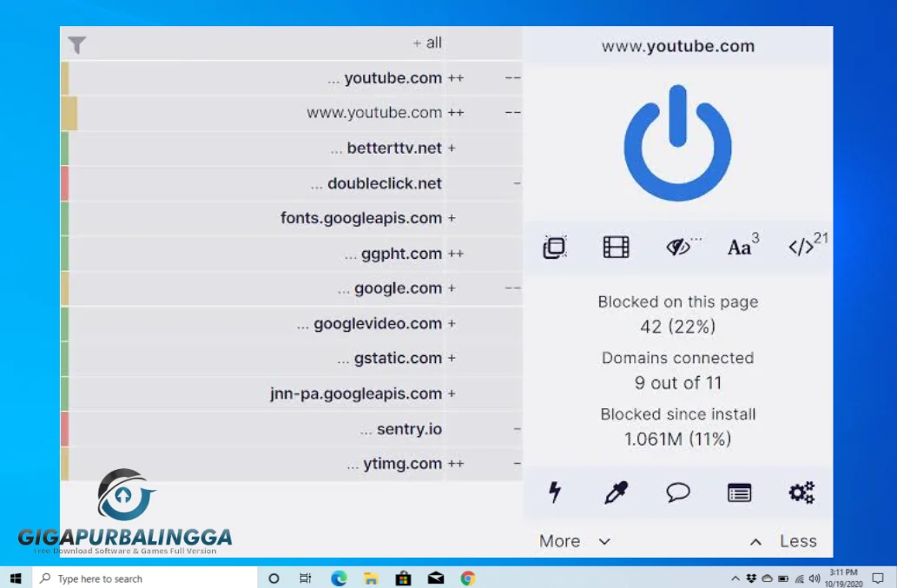Select the 'jnn-pa.googleapis.com' row
Screen dimensions: 897x588
292,393
